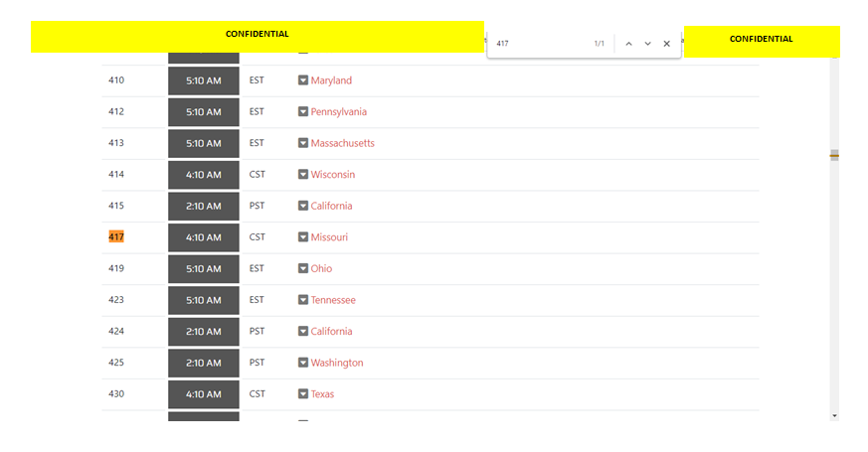
Task: Open the Missouri state link
Action: pyautogui.click(x=329, y=237)
